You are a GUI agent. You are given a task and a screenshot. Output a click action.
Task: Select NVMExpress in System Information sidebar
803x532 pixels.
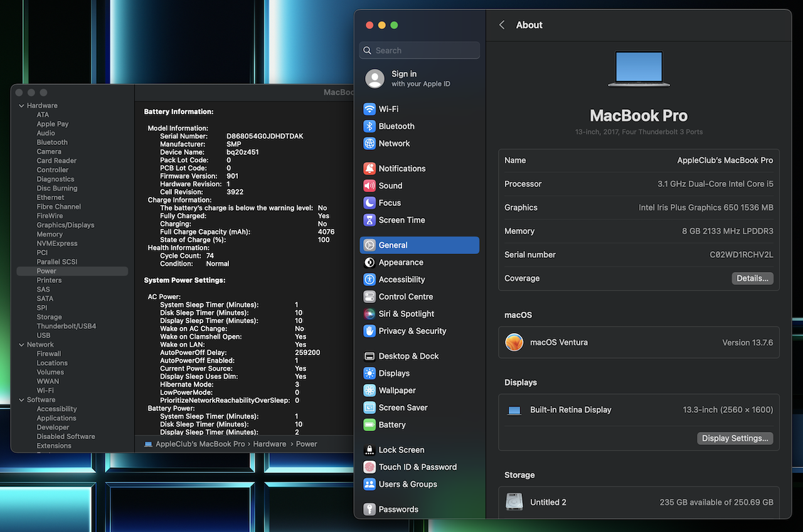[x=57, y=243]
